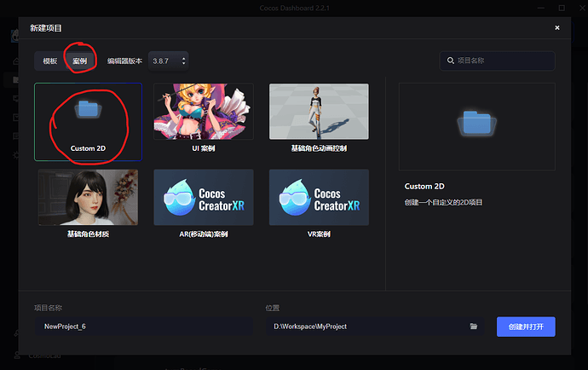The height and width of the screenshot is (370, 588).
Task: Select the UI 案例 thumbnail
Action: tap(204, 112)
